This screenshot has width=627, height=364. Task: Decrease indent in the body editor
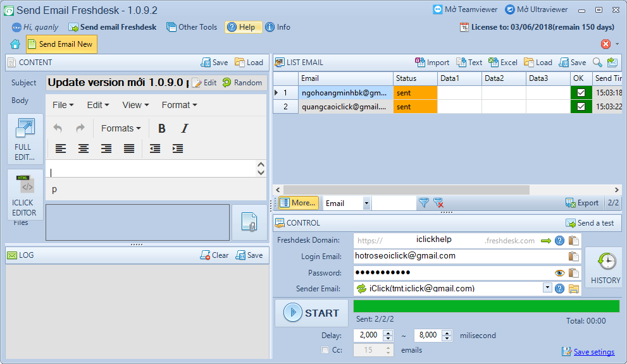pyautogui.click(x=155, y=149)
